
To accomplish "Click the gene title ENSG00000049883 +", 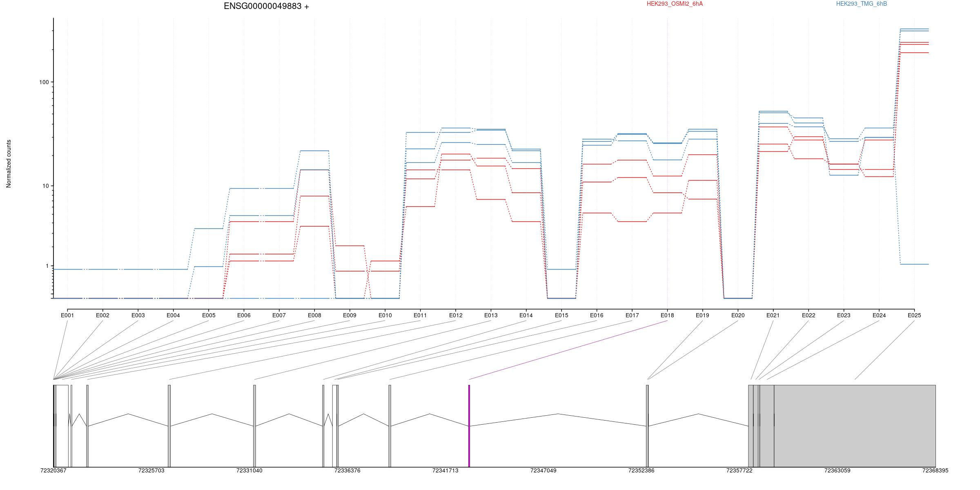I will coord(266,6).
